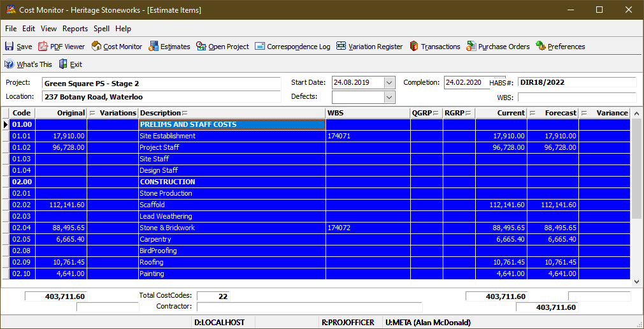The image size is (644, 329).
Task: Click the Location address field
Action: [161, 98]
